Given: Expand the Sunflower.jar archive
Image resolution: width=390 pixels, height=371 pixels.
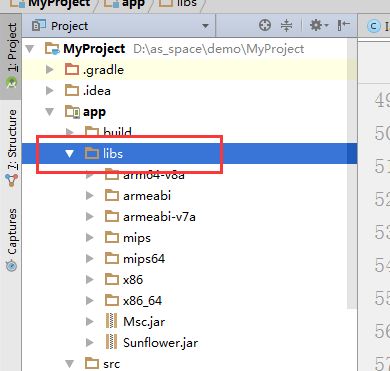Looking at the screenshot, I should point(90,343).
